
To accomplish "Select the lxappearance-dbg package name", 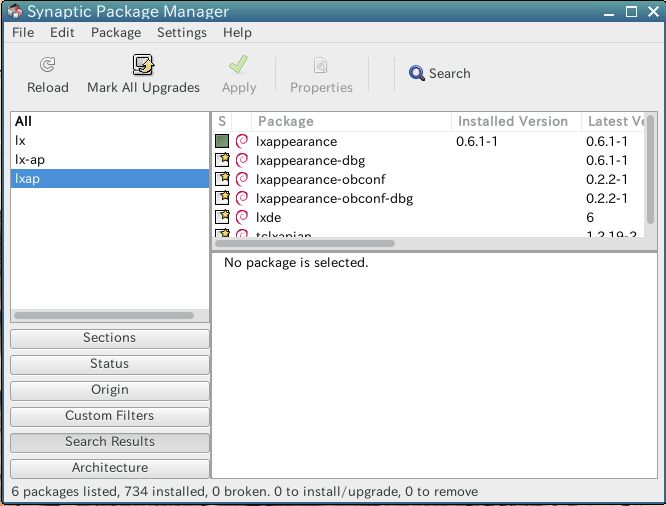I will coord(310,161).
